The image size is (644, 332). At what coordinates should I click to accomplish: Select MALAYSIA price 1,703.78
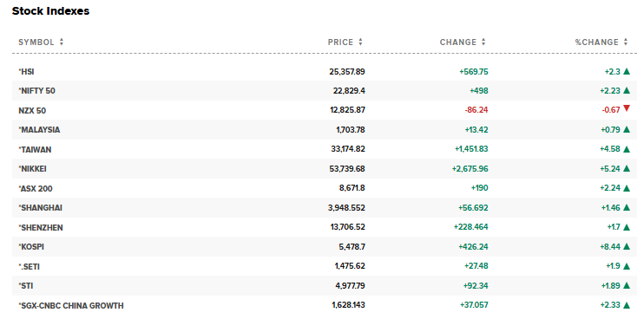pos(351,130)
